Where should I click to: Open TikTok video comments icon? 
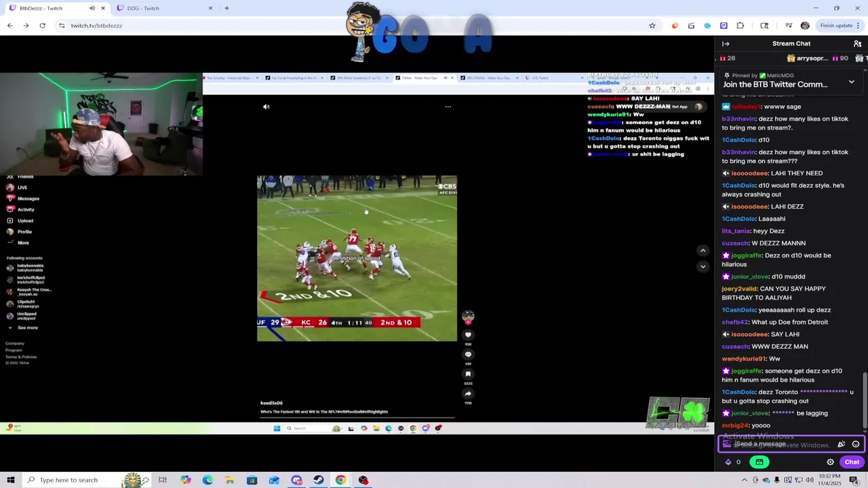coord(468,354)
